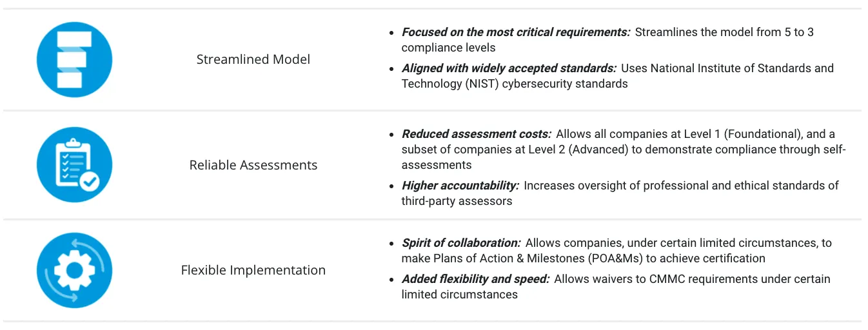The height and width of the screenshot is (330, 868).
Task: Click the "Spirit of collaboration" bold heading
Action: [x=460, y=243]
